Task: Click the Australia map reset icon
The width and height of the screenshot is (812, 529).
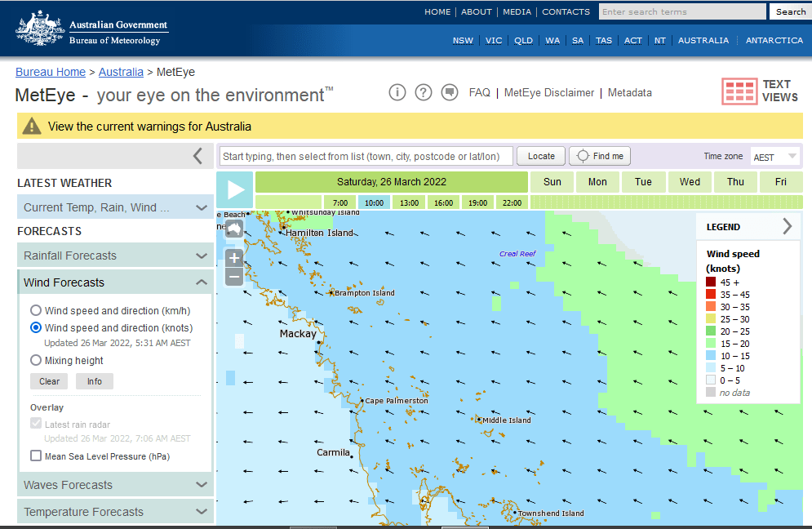Action: click(233, 229)
